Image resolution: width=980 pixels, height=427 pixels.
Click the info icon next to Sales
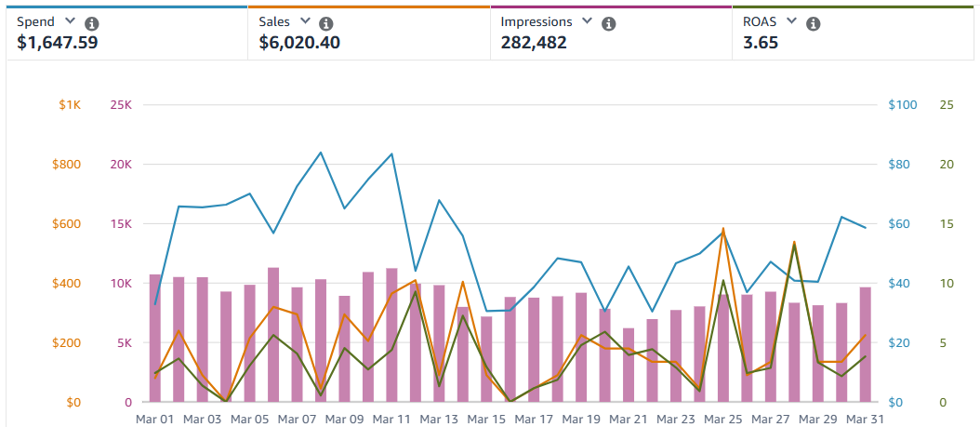pos(325,22)
